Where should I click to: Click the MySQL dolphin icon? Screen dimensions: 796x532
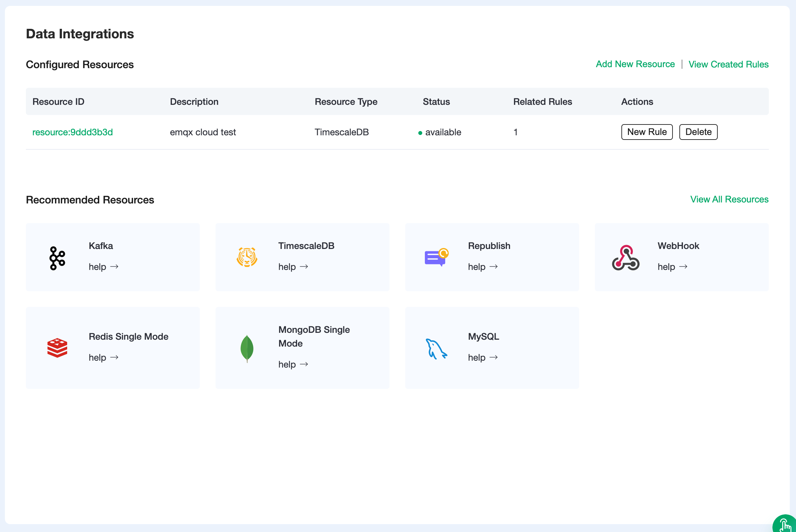(x=436, y=349)
